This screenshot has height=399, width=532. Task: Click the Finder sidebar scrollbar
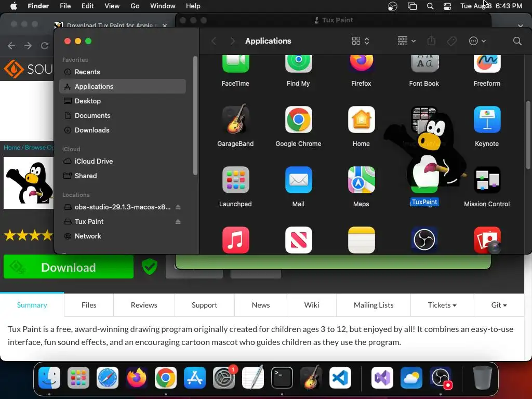(x=195, y=116)
